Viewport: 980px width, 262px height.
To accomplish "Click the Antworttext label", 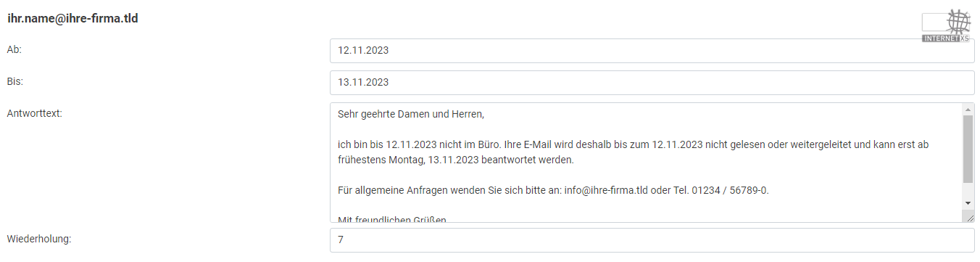I will [35, 114].
